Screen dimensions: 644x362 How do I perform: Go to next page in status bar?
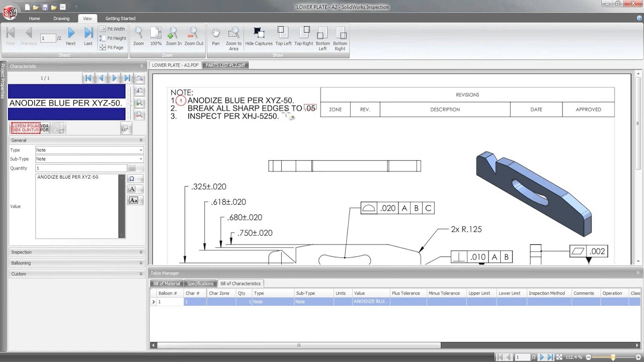click(542, 357)
